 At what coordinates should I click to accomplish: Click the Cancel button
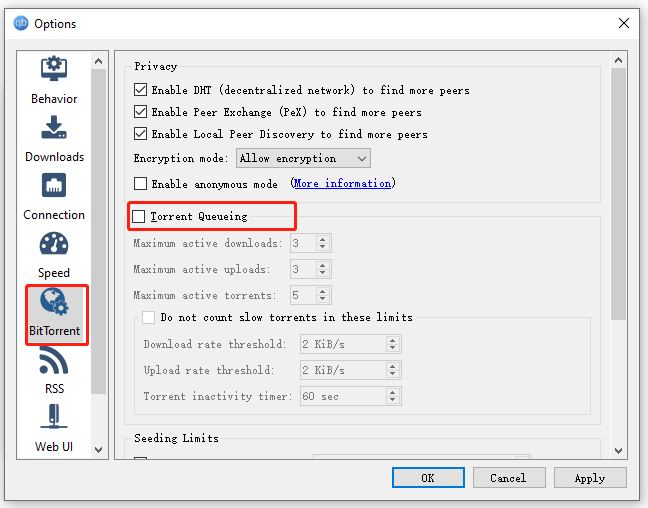509,478
